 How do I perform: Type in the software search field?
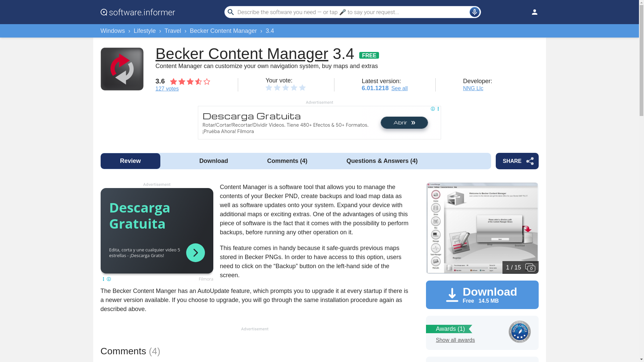(352, 12)
